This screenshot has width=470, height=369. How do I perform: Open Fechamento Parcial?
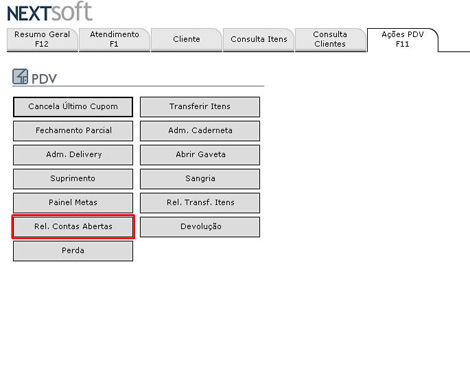tap(73, 131)
